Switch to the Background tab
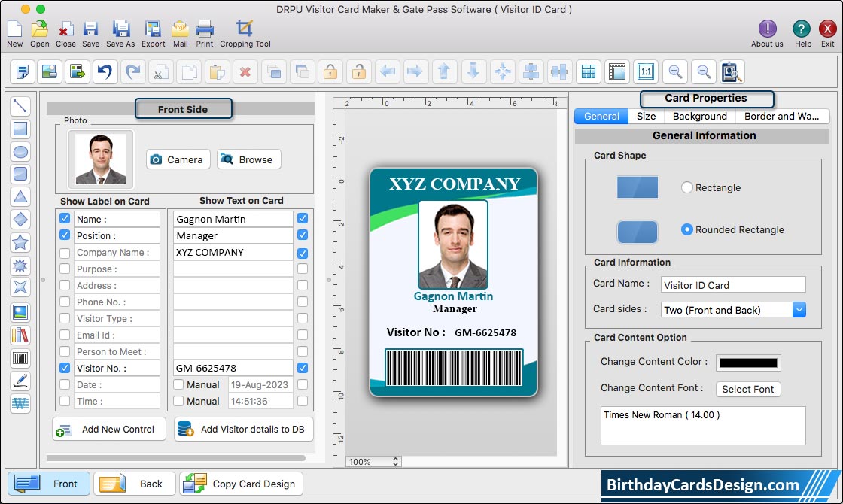Screen dimensions: 843x504 coord(699,116)
